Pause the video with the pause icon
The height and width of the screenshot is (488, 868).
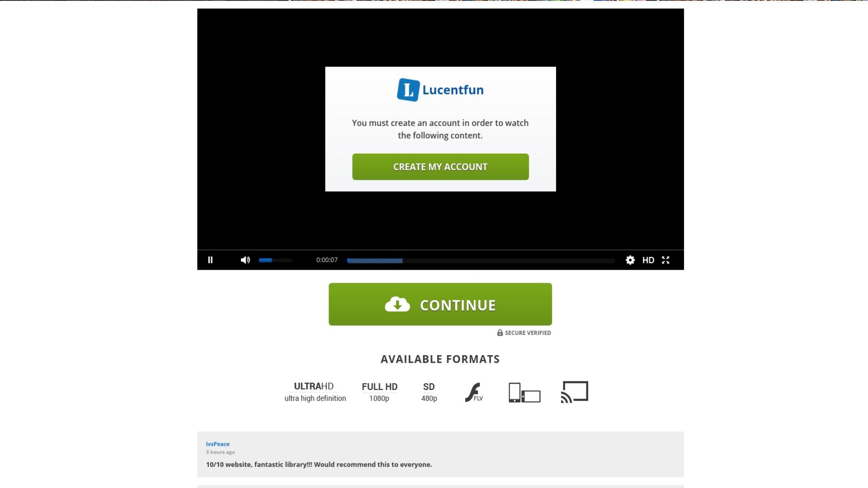point(210,260)
